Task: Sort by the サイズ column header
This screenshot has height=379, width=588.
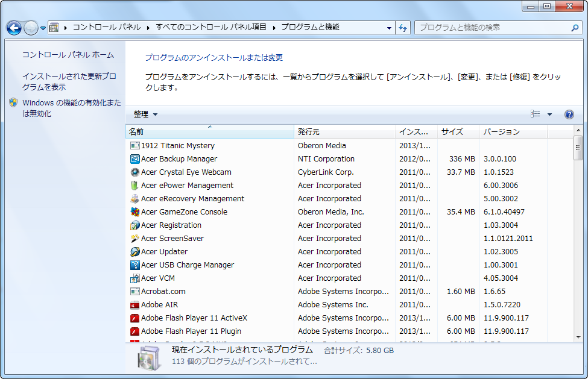Action: tap(458, 132)
